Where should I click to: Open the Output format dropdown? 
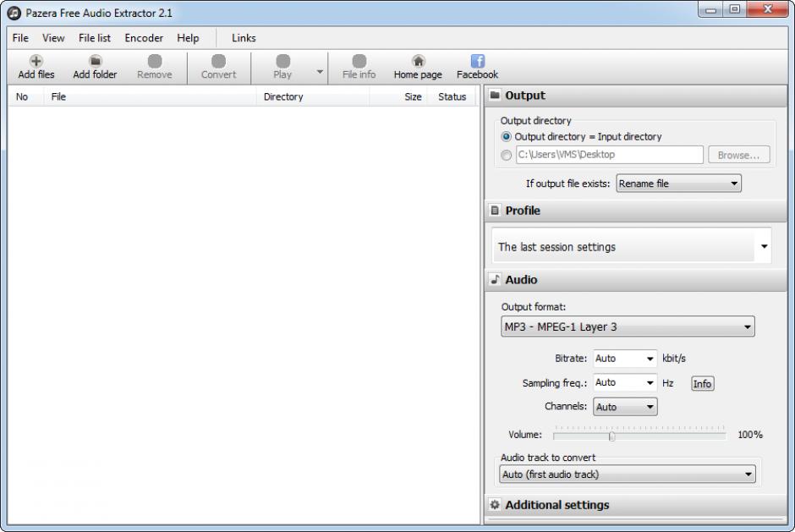(x=628, y=326)
